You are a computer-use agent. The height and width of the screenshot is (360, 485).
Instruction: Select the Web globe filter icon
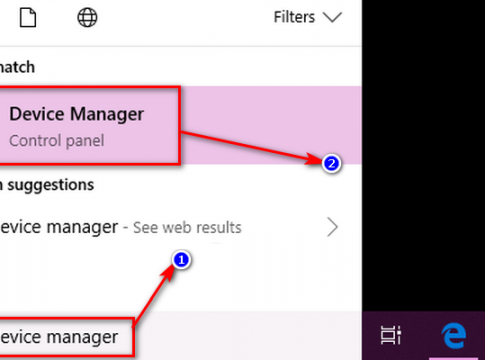click(x=87, y=18)
